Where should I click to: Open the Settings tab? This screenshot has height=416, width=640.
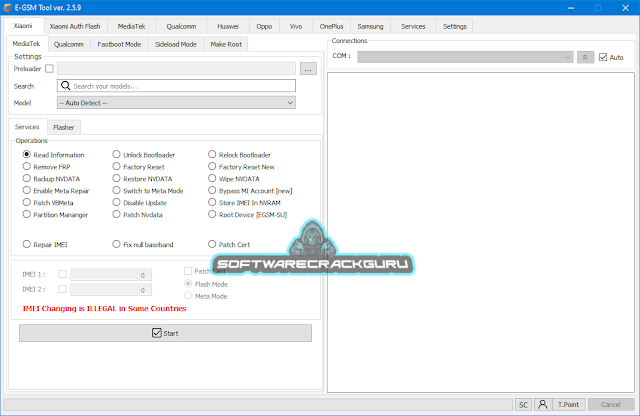click(x=455, y=26)
